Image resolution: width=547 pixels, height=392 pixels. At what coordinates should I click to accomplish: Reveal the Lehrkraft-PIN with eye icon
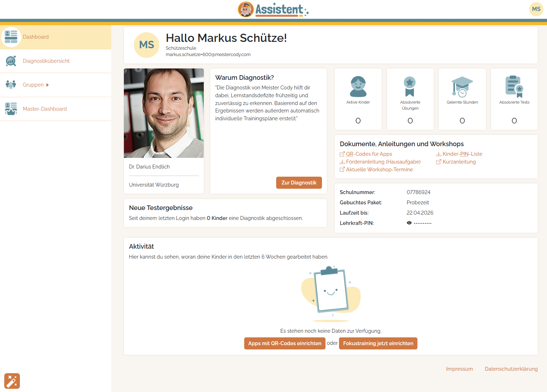click(x=409, y=223)
